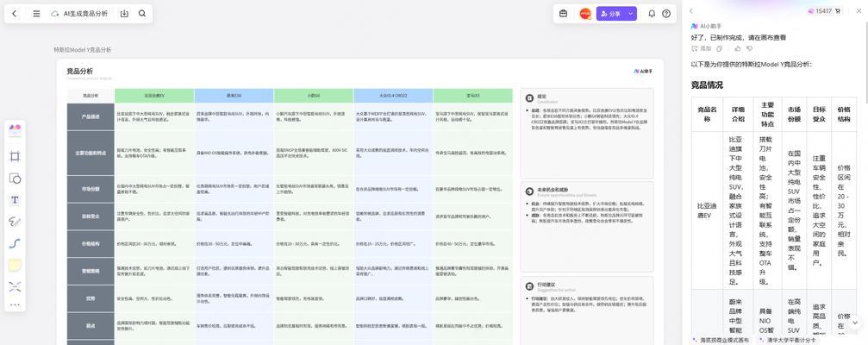Copy the AI reply
The width and height of the screenshot is (868, 345).
coord(720,49)
